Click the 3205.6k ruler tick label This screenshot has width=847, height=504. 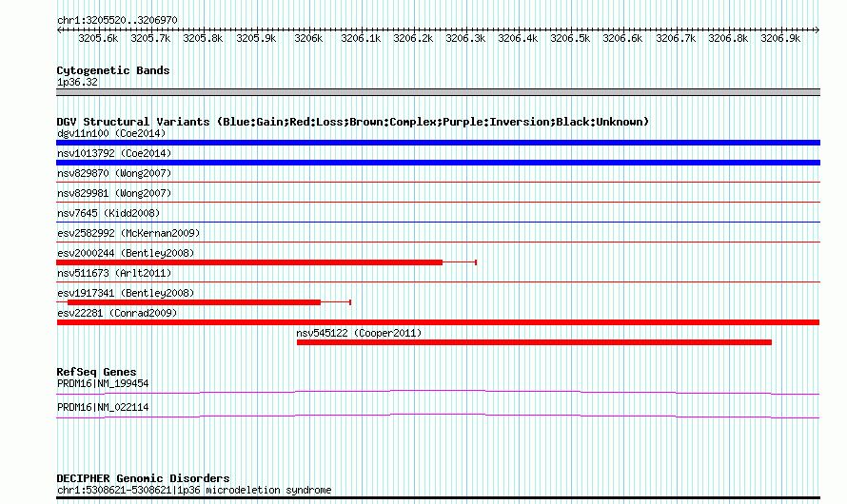98,38
